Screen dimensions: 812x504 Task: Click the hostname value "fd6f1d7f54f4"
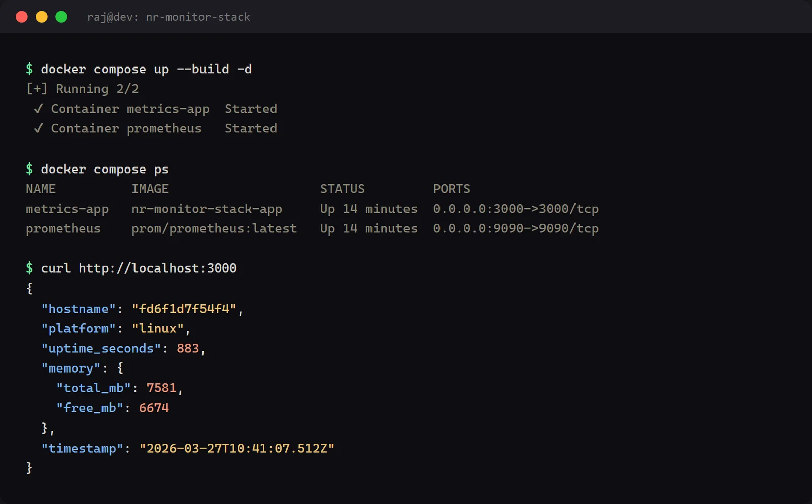point(184,309)
